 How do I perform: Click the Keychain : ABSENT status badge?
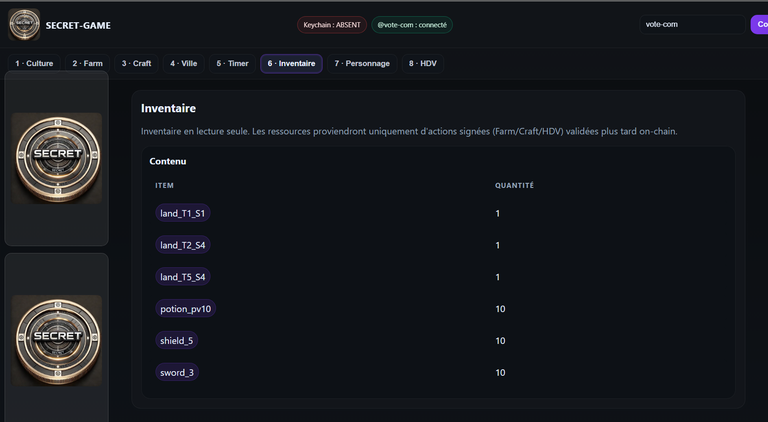332,25
